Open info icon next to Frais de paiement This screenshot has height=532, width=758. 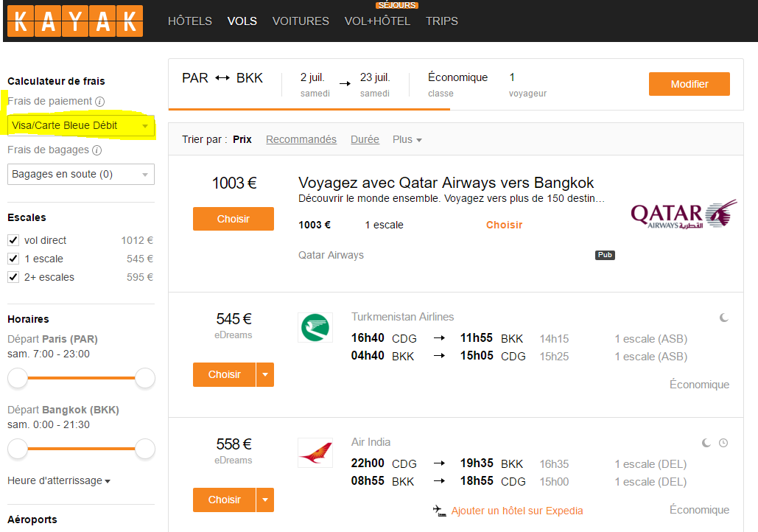(x=99, y=102)
